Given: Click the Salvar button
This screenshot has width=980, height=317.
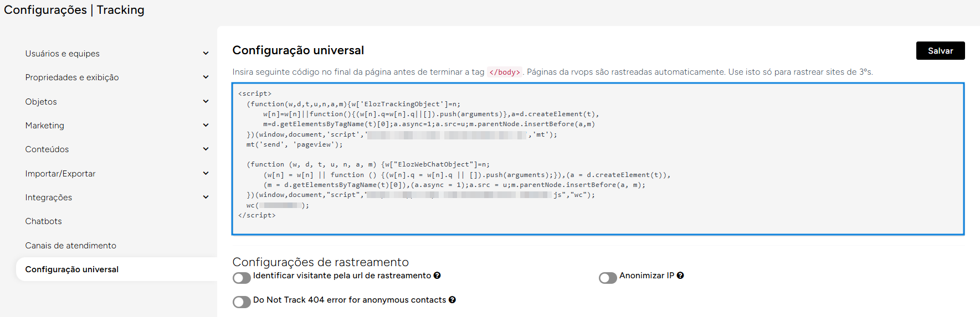Looking at the screenshot, I should tap(940, 50).
